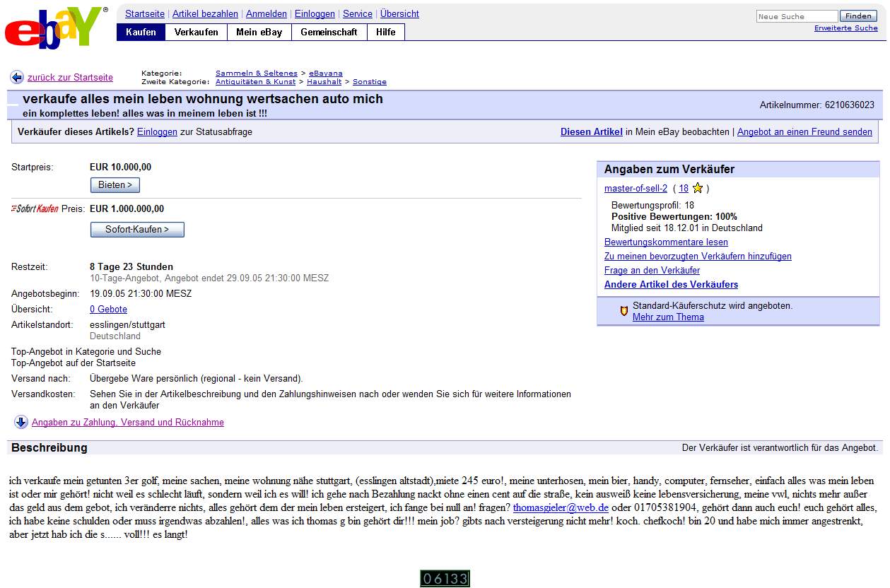This screenshot has height=588, width=890.
Task: Click the subtitle ein komplettes leben!
Action: [145, 114]
